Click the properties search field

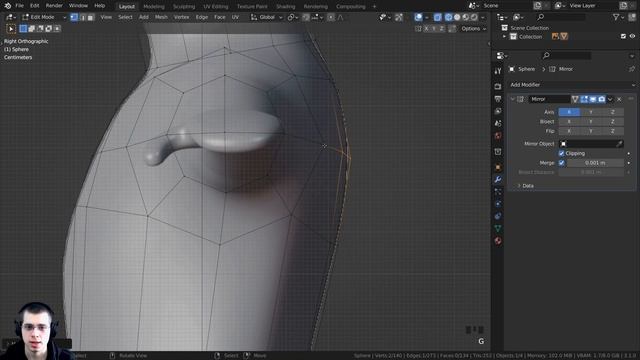pos(567,56)
